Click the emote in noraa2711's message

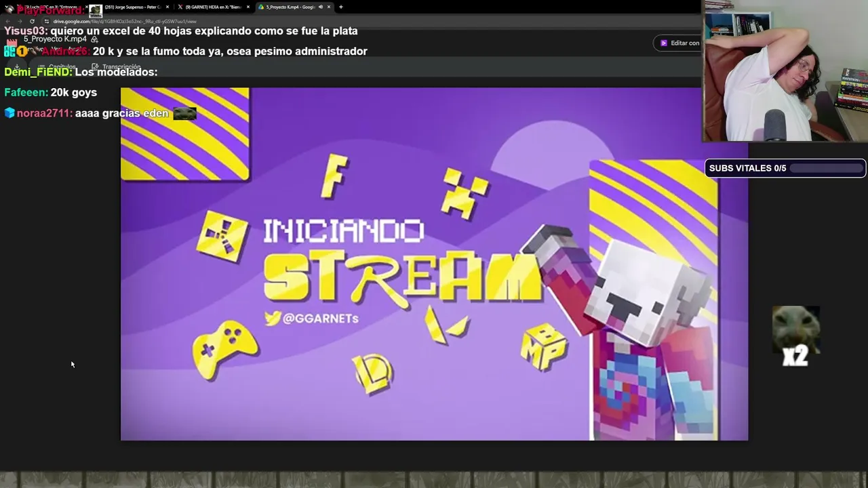click(184, 113)
